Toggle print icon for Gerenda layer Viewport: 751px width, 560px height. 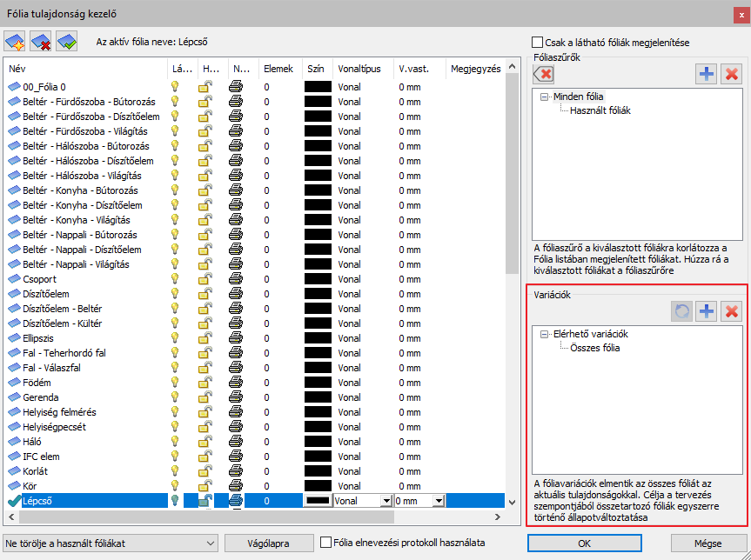tap(236, 397)
